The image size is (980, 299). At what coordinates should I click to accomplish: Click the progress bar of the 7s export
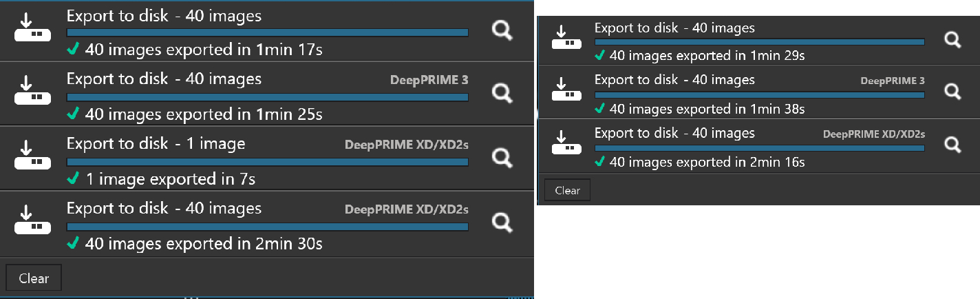click(x=267, y=162)
